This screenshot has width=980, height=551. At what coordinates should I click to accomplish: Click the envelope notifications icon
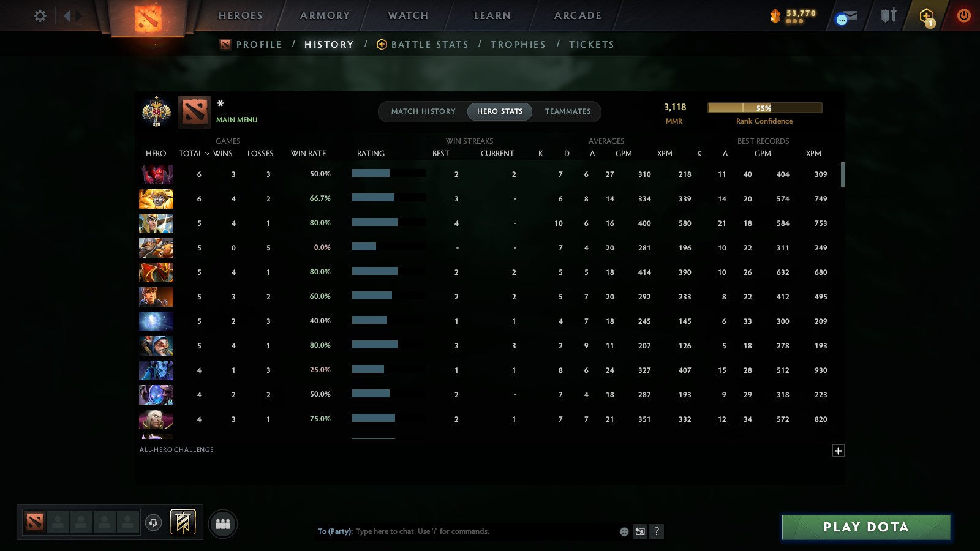click(846, 17)
